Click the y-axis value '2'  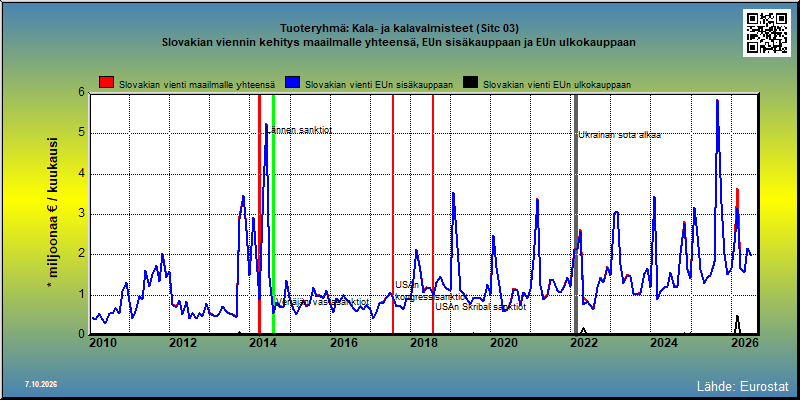coord(81,254)
